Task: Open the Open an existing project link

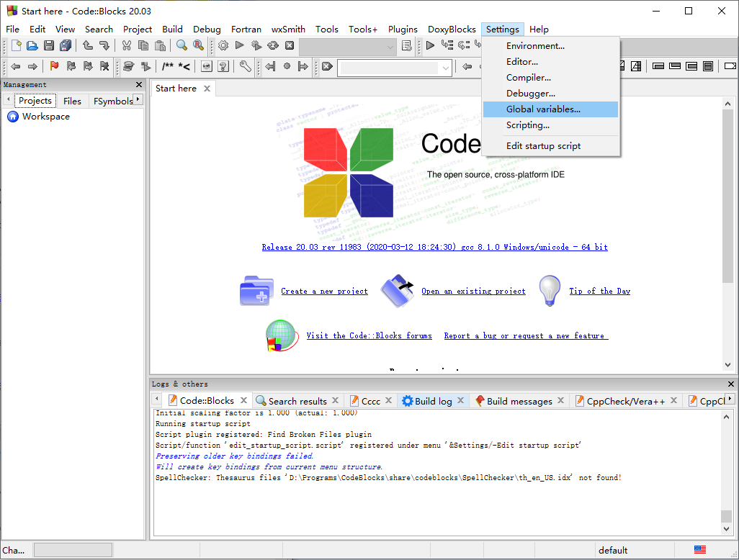Action: [x=473, y=291]
